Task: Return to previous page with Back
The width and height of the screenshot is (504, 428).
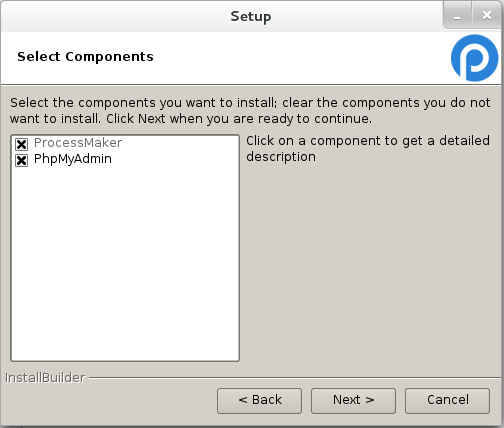Action: [259, 400]
